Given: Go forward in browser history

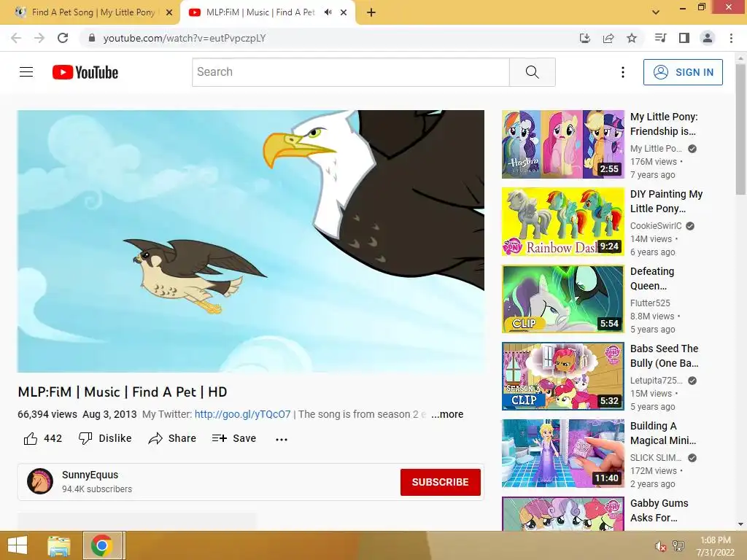Looking at the screenshot, I should (x=39, y=38).
